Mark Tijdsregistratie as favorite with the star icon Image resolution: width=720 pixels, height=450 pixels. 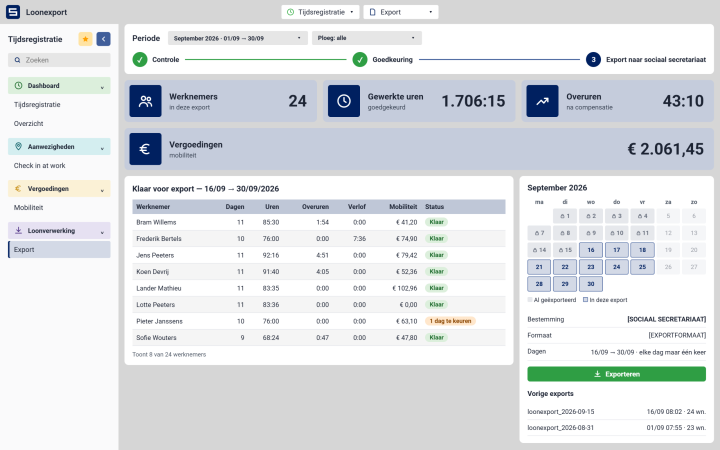[x=85, y=39]
